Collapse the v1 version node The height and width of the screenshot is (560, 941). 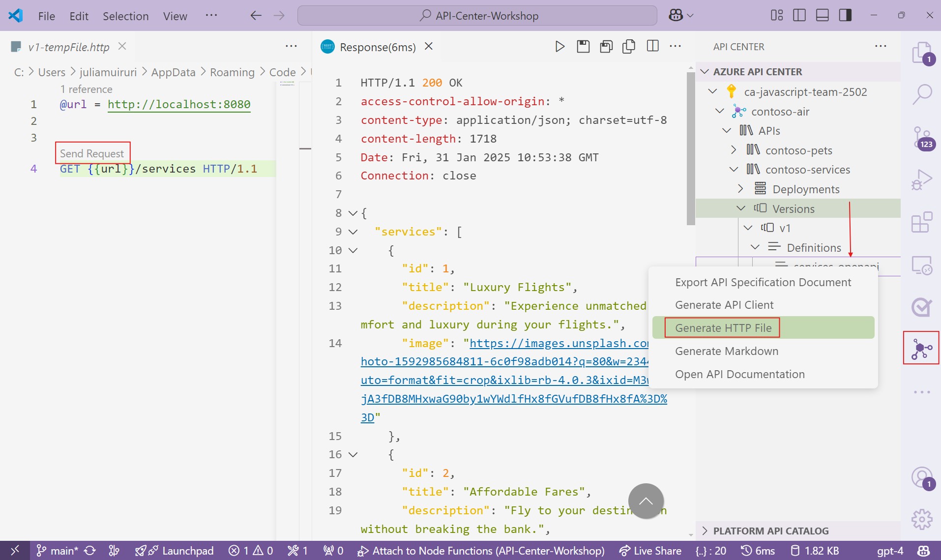748,228
